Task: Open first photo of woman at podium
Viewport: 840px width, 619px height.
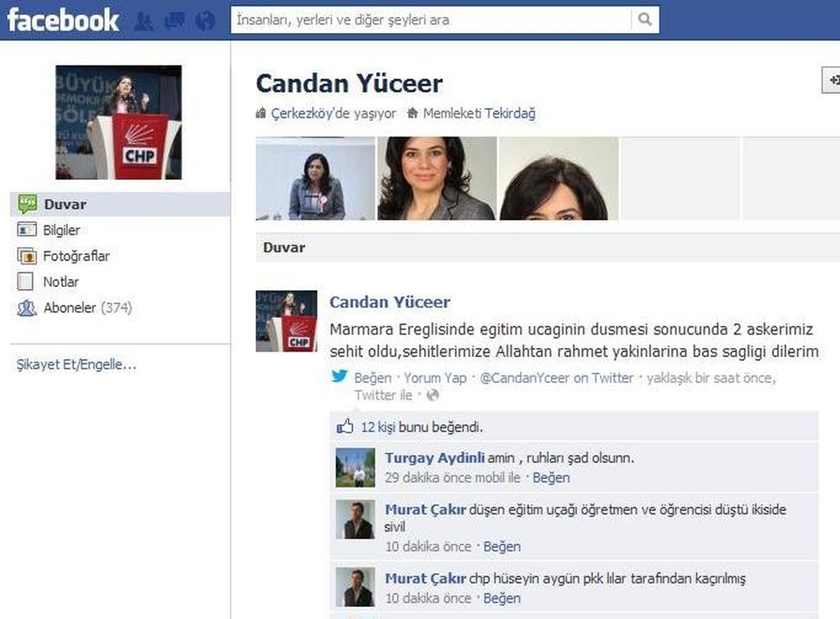Action: coord(316,179)
